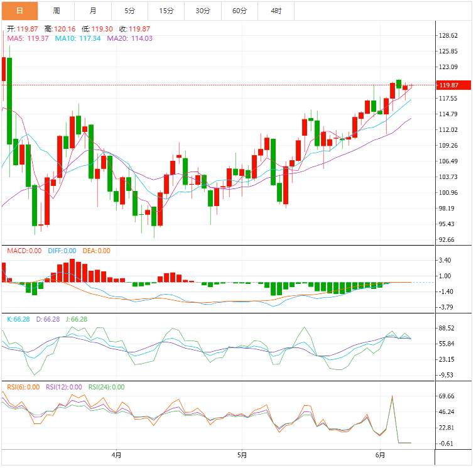This screenshot has height=468, width=476.
Task: Open the 15分 interval chart
Action: pos(166,11)
